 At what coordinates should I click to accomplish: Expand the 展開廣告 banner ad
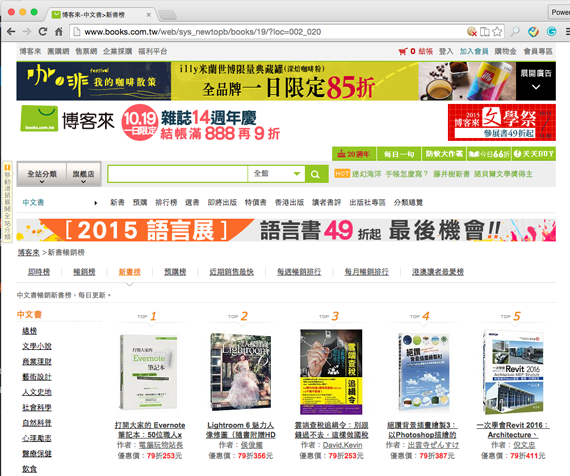(x=536, y=80)
